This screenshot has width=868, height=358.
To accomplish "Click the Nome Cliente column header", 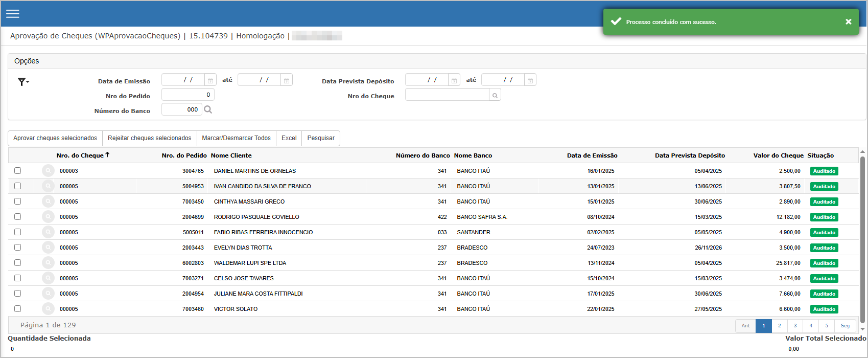I will pyautogui.click(x=231, y=155).
